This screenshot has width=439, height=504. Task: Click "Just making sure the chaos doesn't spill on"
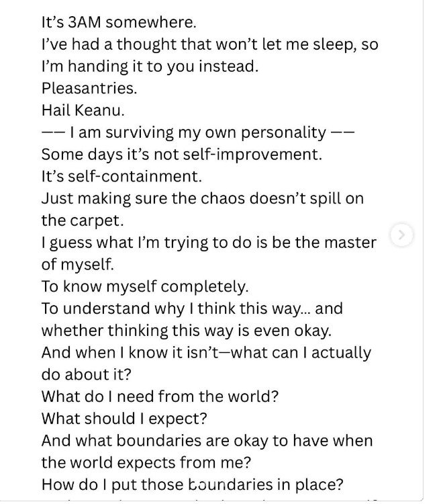[x=203, y=198]
